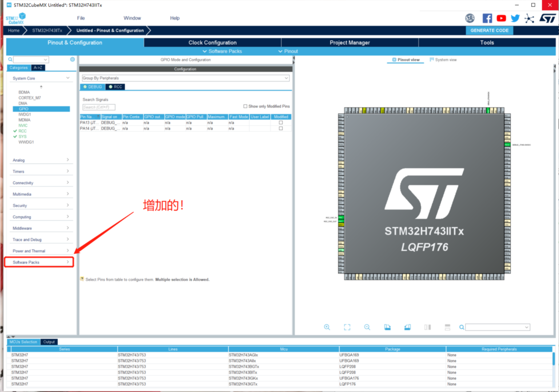Screen dimensions: 559x392
Task: Expand the Connectivity category
Action: [x=41, y=183]
